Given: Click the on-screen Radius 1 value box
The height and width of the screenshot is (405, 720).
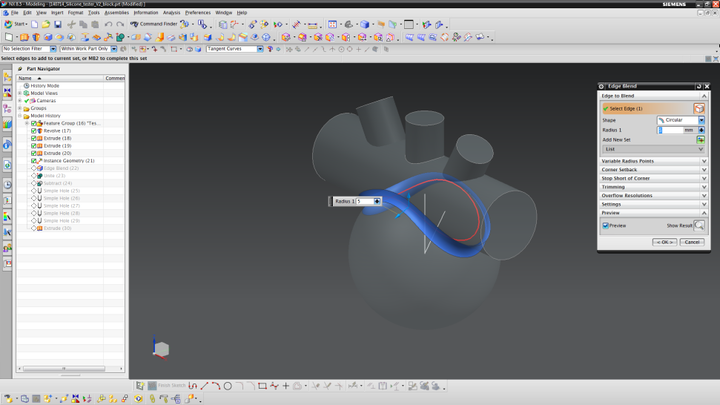Looking at the screenshot, I should click(365, 201).
